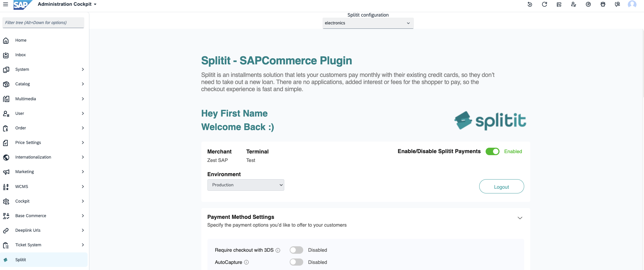The width and height of the screenshot is (644, 270).
Task: Click the info icon next to 3DS
Action: tap(278, 250)
